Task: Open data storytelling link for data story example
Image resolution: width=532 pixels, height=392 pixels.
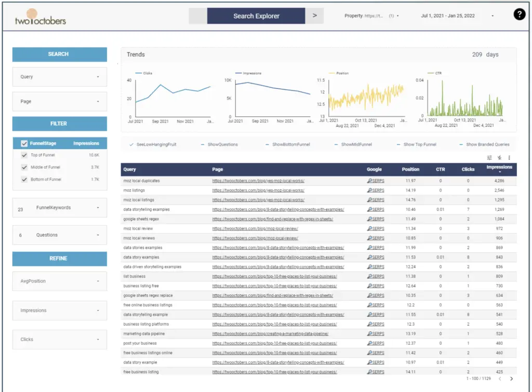Action: [278, 362]
